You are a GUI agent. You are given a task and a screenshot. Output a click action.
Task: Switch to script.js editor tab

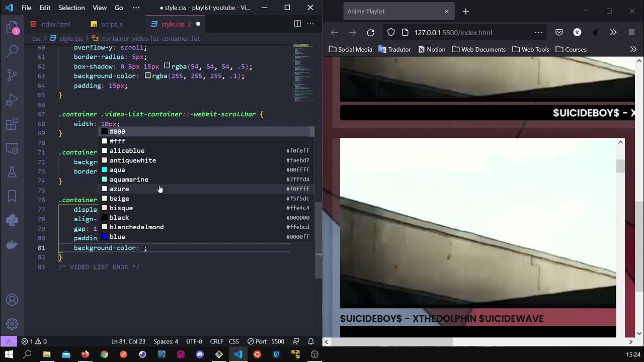point(112,24)
